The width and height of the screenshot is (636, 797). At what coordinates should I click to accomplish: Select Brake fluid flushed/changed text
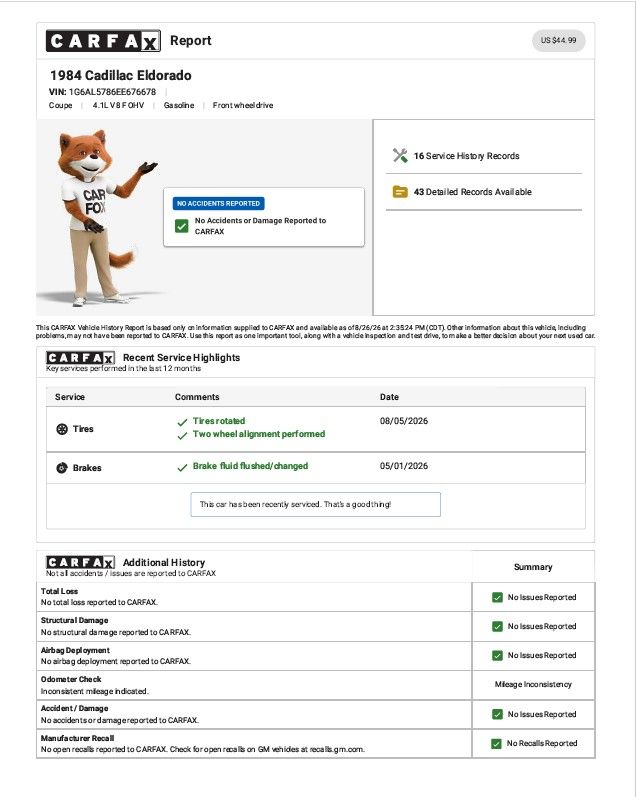coord(250,466)
